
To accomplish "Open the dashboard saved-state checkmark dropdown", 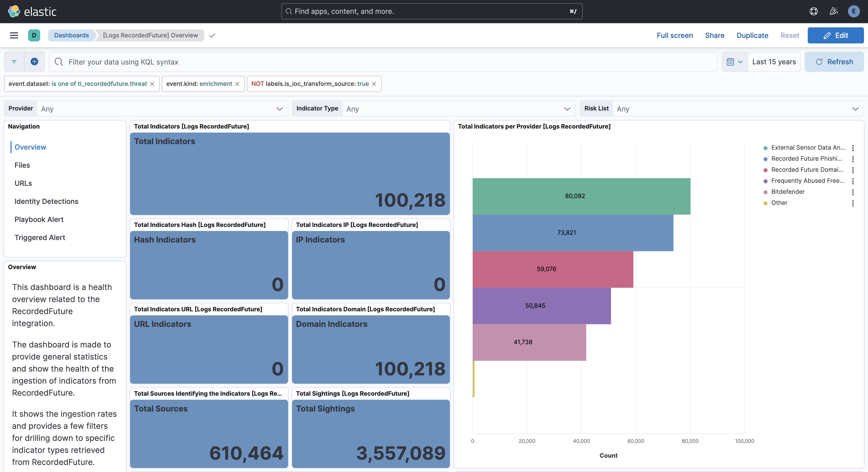I will click(x=212, y=35).
